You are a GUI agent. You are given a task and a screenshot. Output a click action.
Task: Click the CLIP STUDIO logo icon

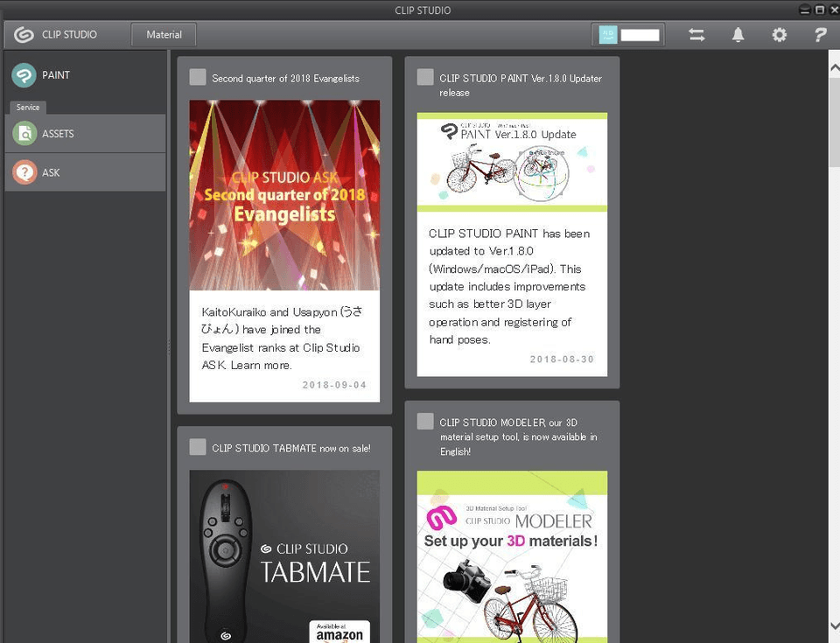[x=24, y=35]
